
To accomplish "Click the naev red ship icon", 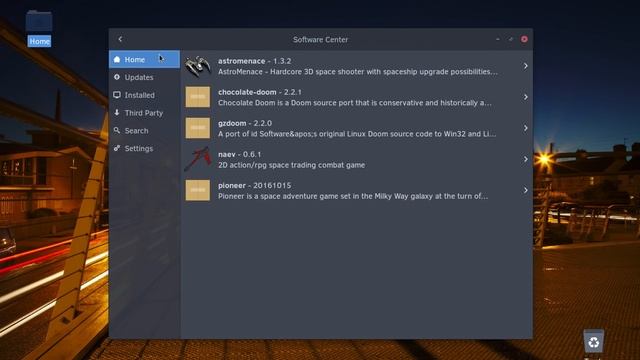I will [198, 159].
